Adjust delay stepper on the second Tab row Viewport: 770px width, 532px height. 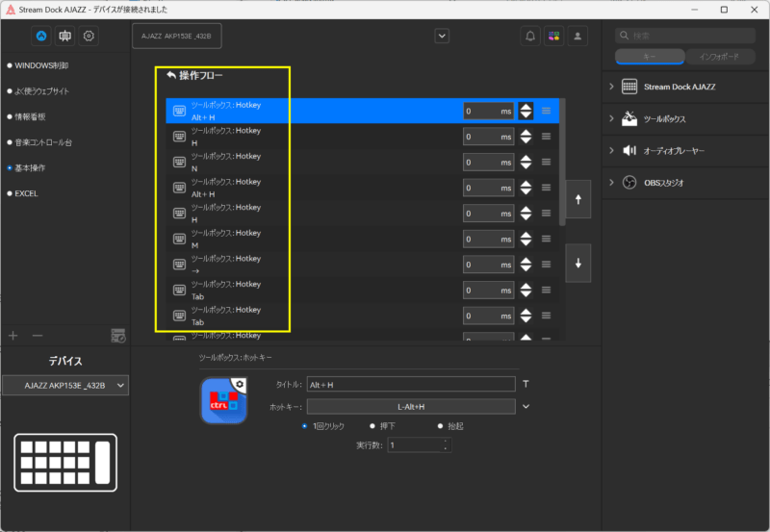526,316
